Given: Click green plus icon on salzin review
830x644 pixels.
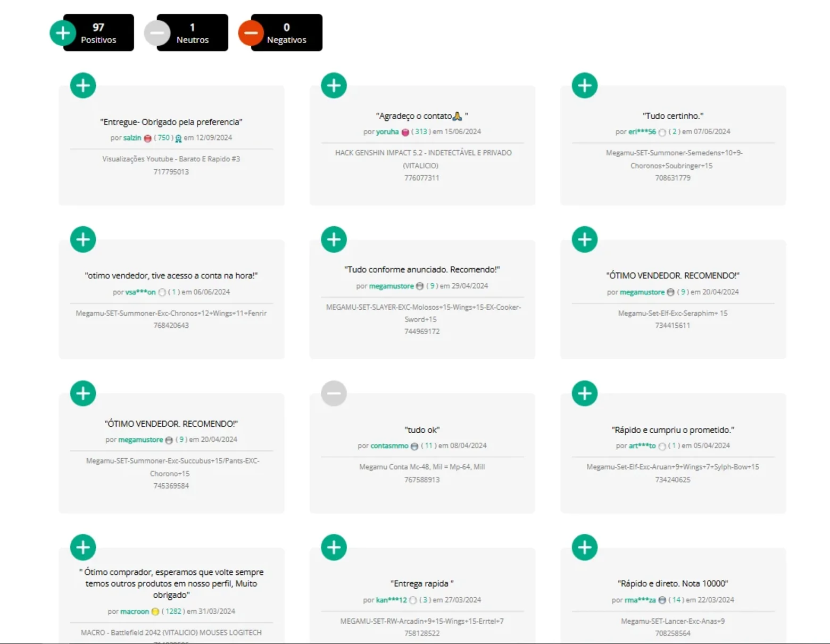Looking at the screenshot, I should (x=83, y=85).
